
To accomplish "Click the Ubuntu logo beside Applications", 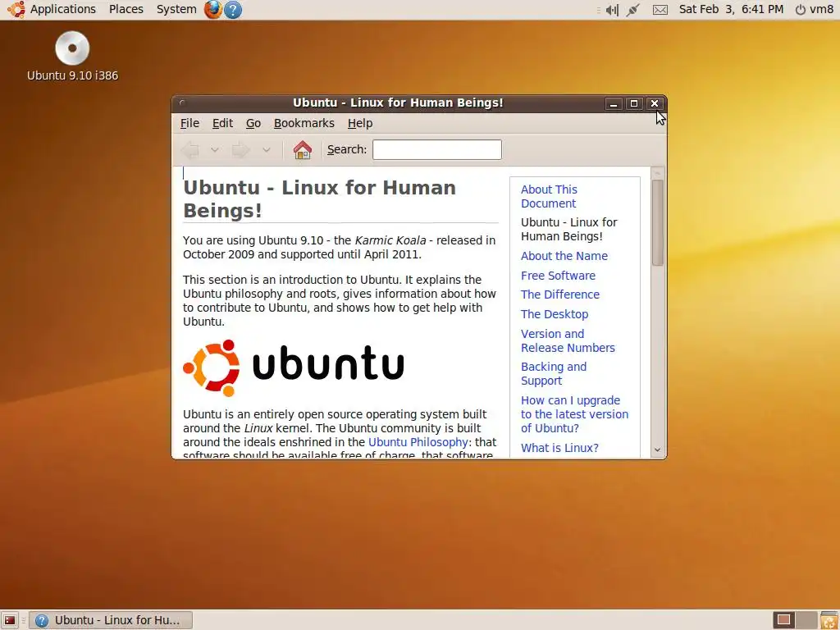I will (16, 9).
